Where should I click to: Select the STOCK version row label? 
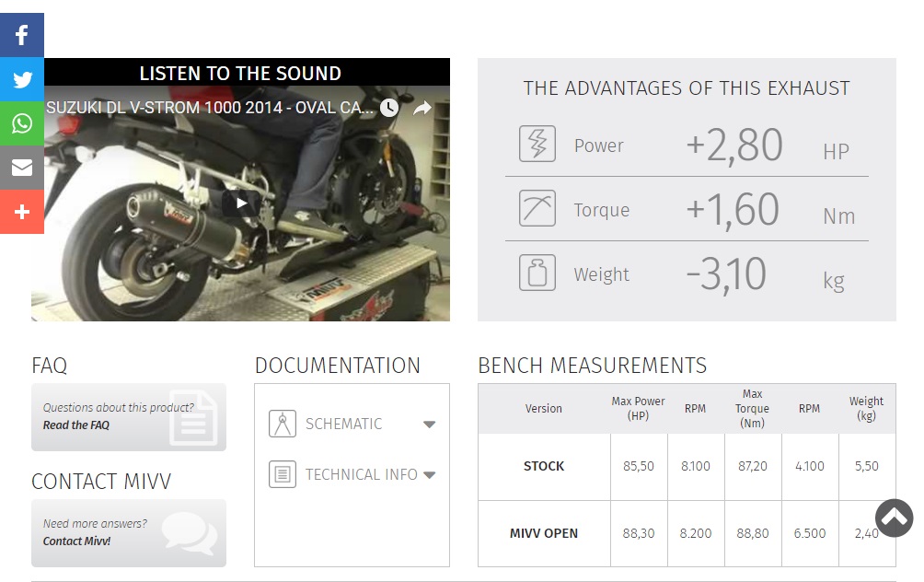pyautogui.click(x=544, y=466)
